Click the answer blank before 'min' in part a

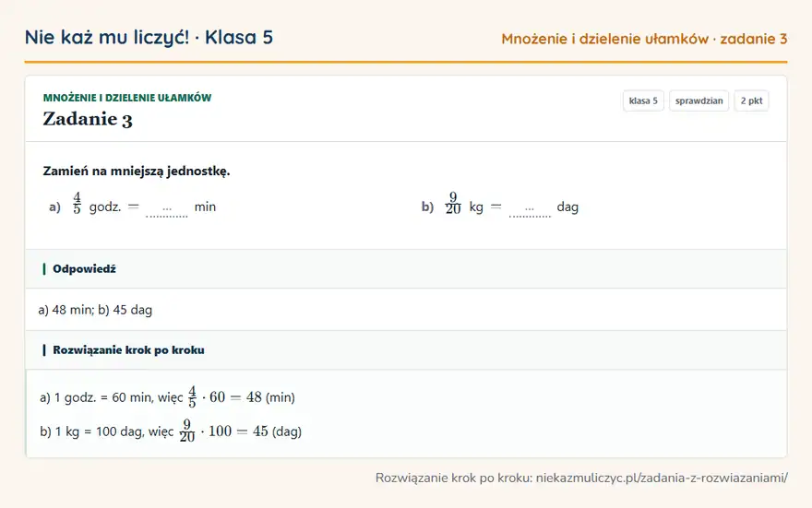coord(167,209)
